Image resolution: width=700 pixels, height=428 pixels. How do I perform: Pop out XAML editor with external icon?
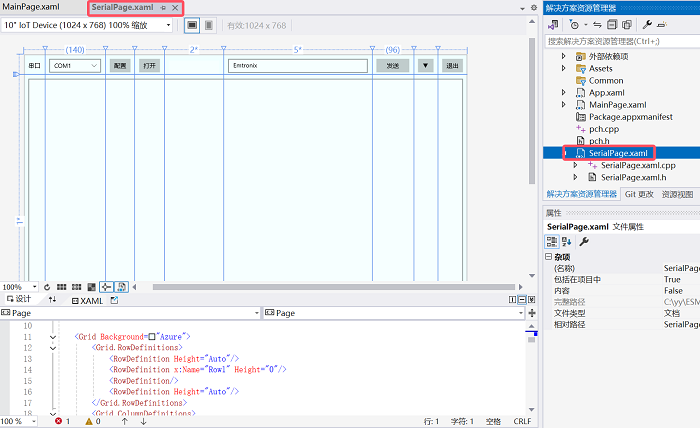(114, 300)
